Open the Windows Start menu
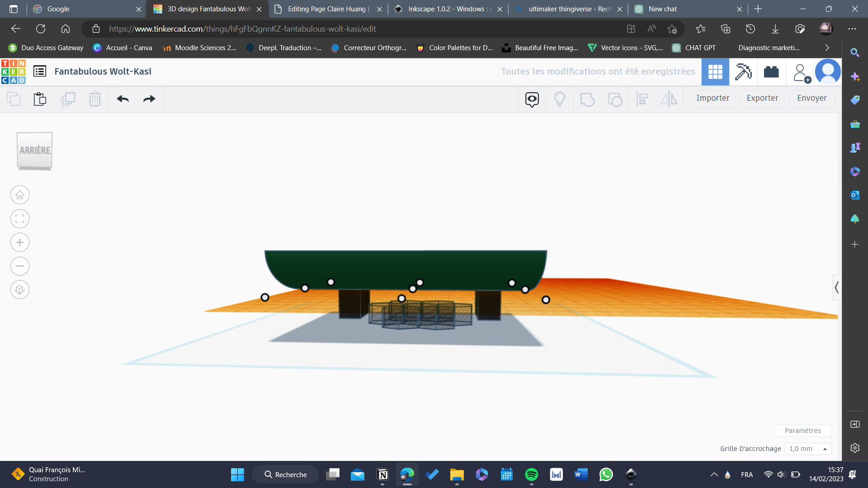The image size is (868, 488). click(x=237, y=475)
